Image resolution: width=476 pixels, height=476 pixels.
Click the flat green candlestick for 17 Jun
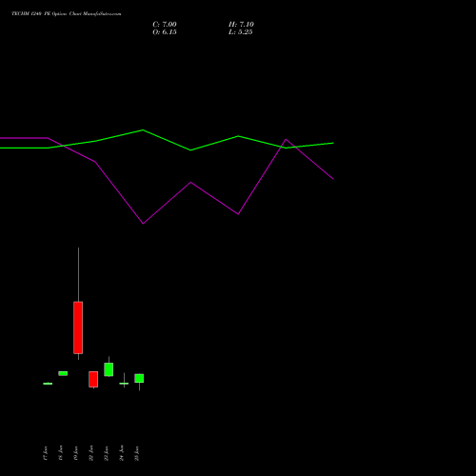(48, 384)
